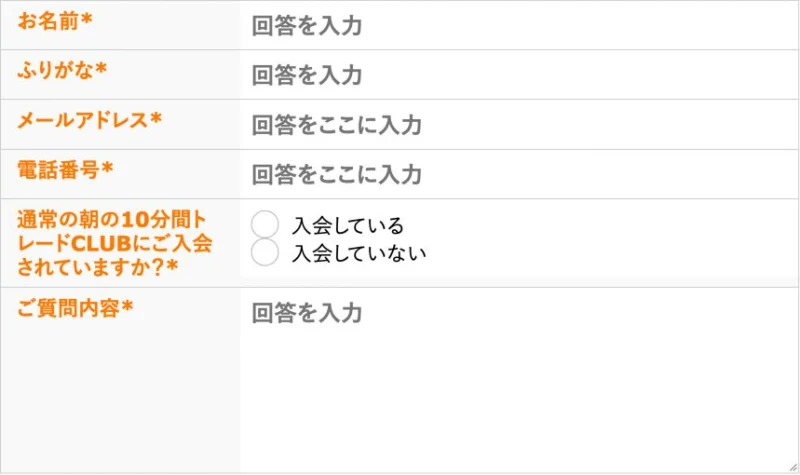The height and width of the screenshot is (475, 800).
Task: Click the required asterisk beside ご質問内容
Action: tap(128, 306)
